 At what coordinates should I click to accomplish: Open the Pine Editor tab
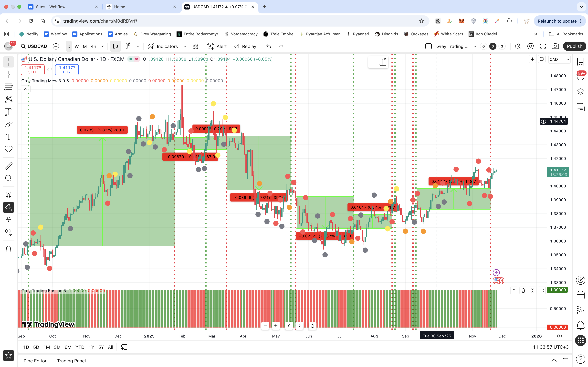click(x=35, y=361)
